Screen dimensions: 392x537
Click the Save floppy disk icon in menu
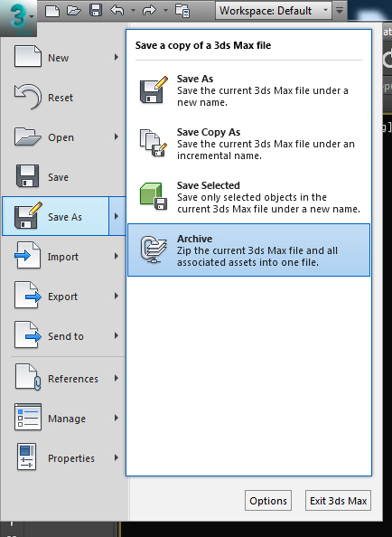coord(27,176)
